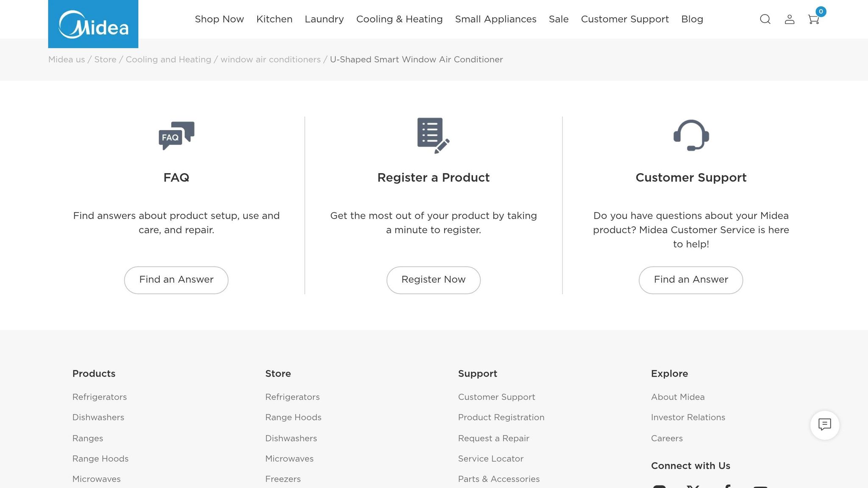Open the Laundry menu
This screenshot has height=488, width=868.
[x=324, y=19]
